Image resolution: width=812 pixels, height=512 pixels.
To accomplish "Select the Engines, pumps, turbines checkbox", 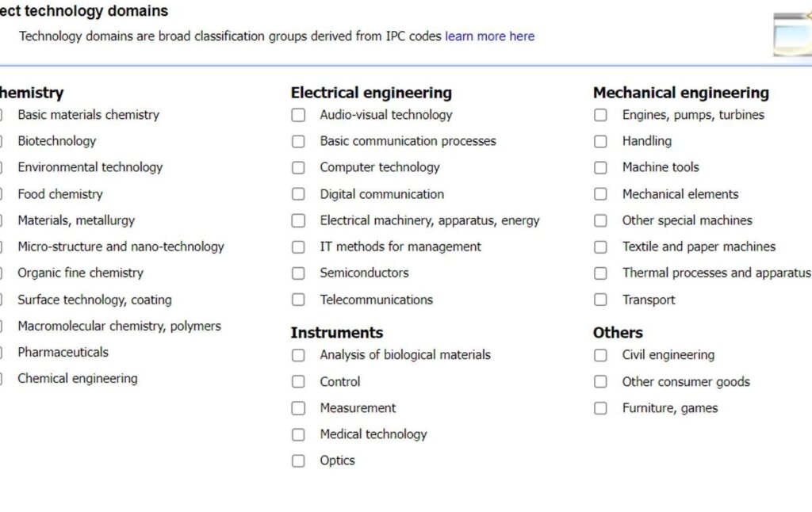I will click(600, 115).
